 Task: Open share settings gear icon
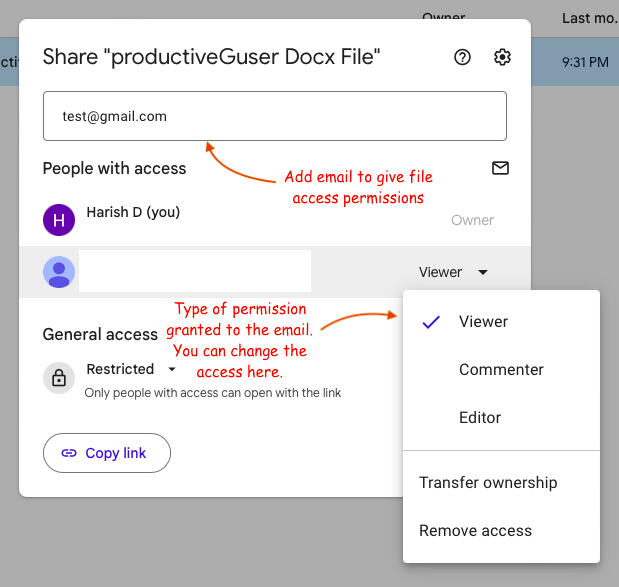coord(502,57)
